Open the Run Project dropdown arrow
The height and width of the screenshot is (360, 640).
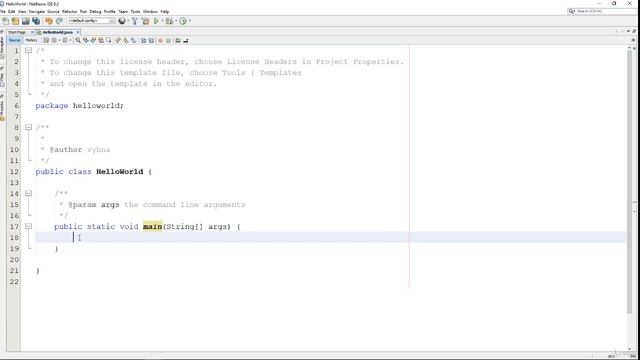click(x=162, y=21)
